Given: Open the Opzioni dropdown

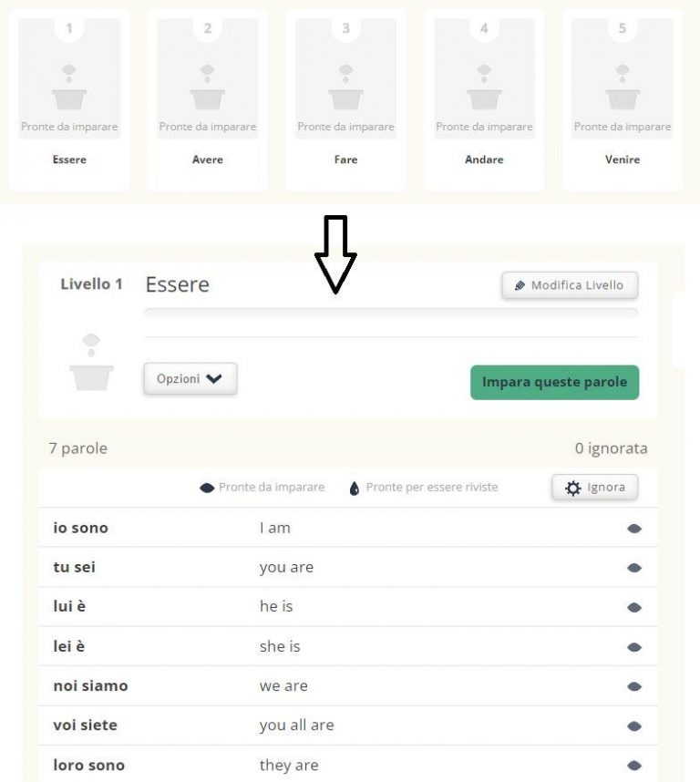Looking at the screenshot, I should tap(189, 378).
